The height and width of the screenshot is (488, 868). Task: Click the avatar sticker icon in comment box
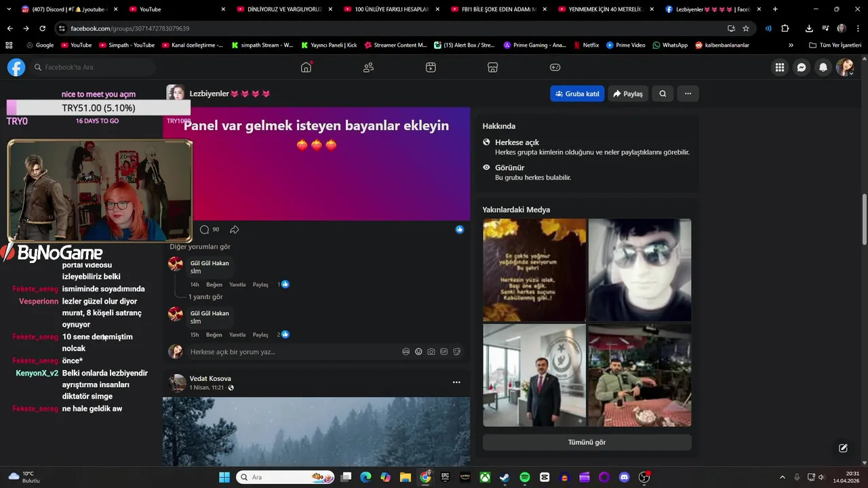(x=406, y=352)
